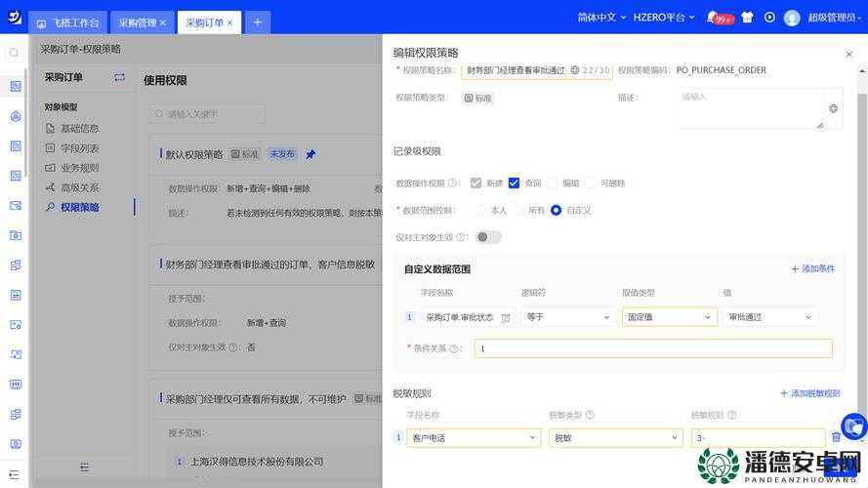
Task: Check the 可删除 checkbox
Action: click(x=590, y=183)
